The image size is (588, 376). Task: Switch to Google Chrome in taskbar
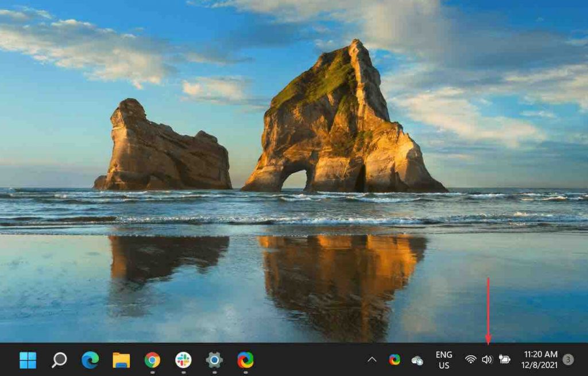coord(152,360)
